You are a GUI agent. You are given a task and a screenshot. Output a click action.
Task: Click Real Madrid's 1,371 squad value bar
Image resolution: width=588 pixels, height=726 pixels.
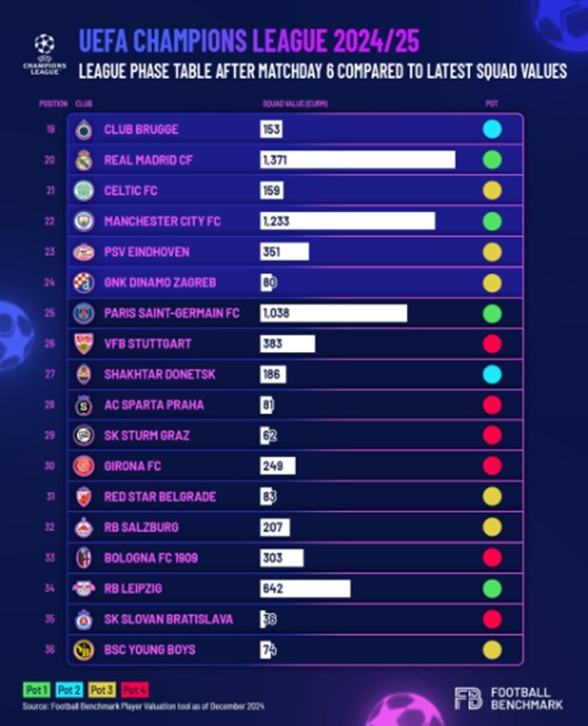point(358,161)
